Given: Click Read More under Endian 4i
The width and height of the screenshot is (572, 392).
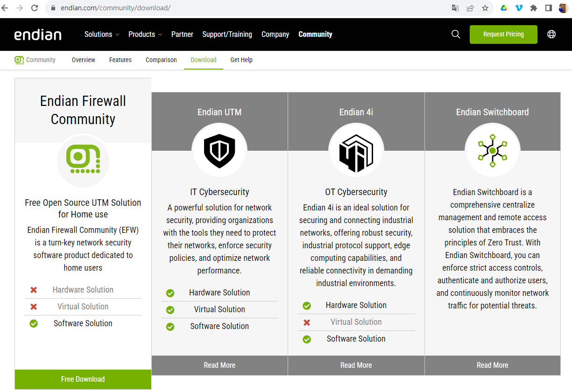Looking at the screenshot, I should [356, 365].
